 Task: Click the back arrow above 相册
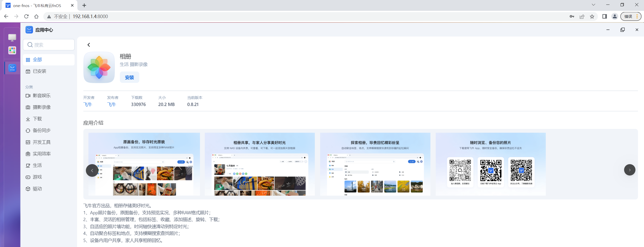89,45
